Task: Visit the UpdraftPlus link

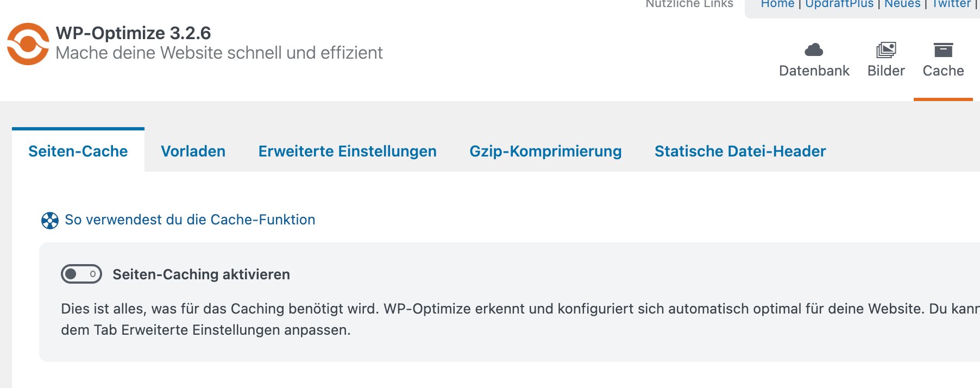Action: pyautogui.click(x=839, y=4)
